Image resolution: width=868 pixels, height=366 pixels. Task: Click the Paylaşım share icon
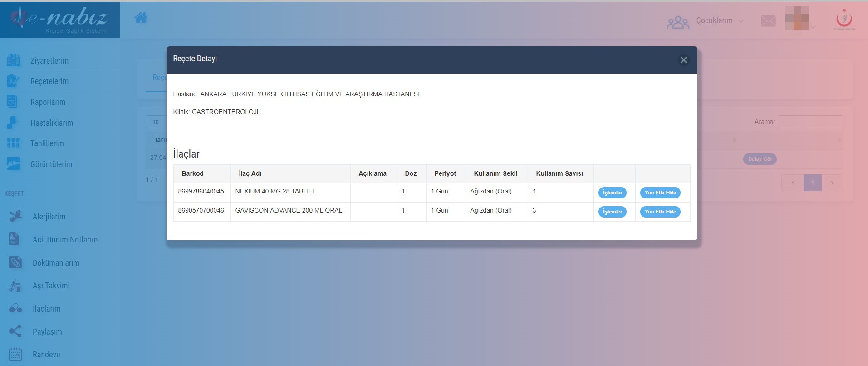[15, 331]
